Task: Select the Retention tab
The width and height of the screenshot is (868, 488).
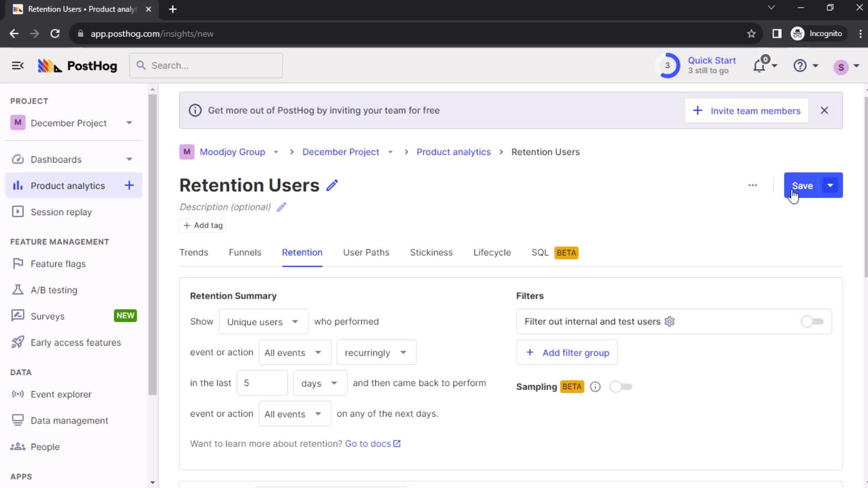Action: tap(302, 253)
